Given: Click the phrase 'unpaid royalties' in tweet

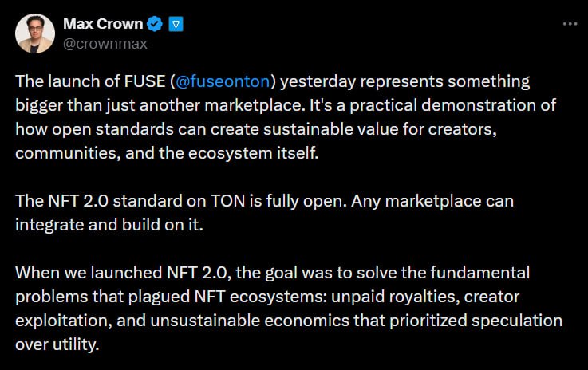Looking at the screenshot, I should click(395, 297).
